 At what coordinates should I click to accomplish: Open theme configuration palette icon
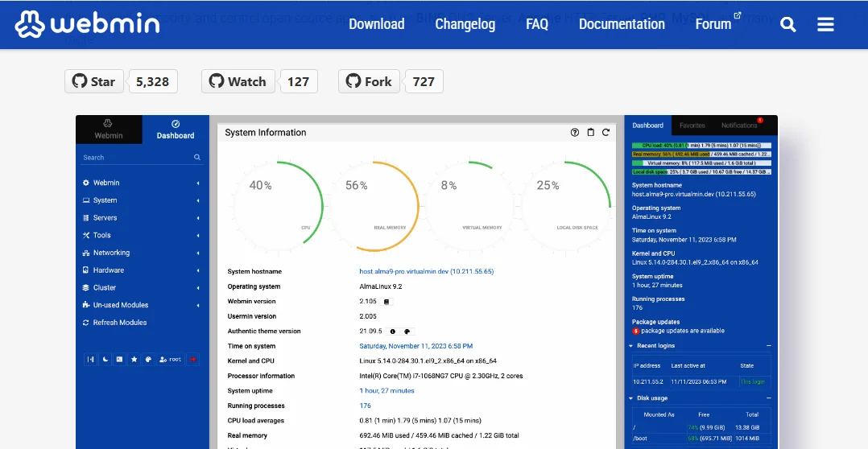[x=148, y=360]
